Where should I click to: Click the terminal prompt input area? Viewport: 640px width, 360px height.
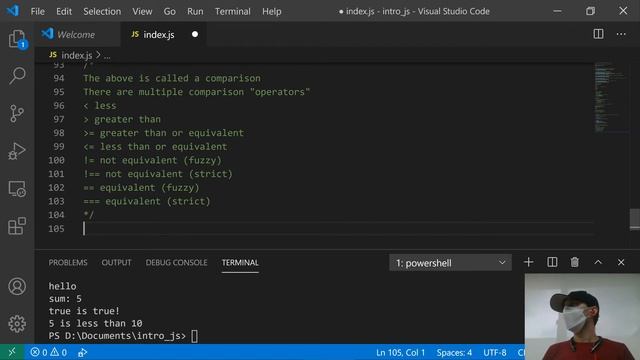194,336
